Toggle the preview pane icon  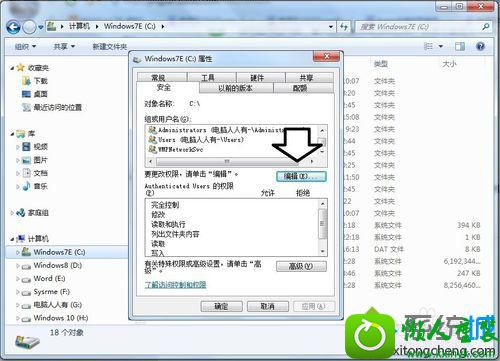[x=460, y=46]
